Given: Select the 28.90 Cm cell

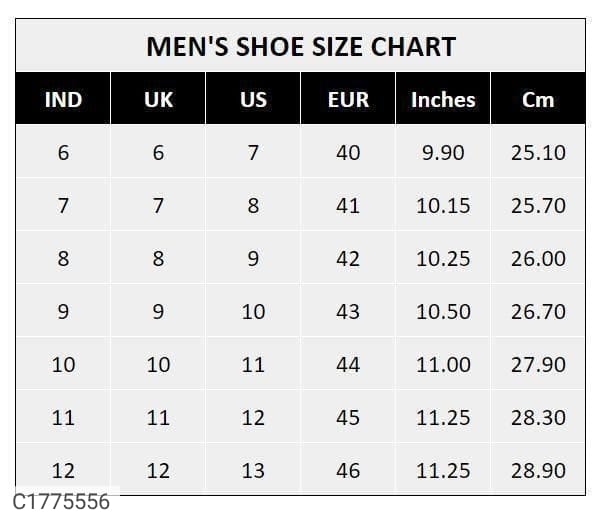Looking at the screenshot, I should click(538, 470).
